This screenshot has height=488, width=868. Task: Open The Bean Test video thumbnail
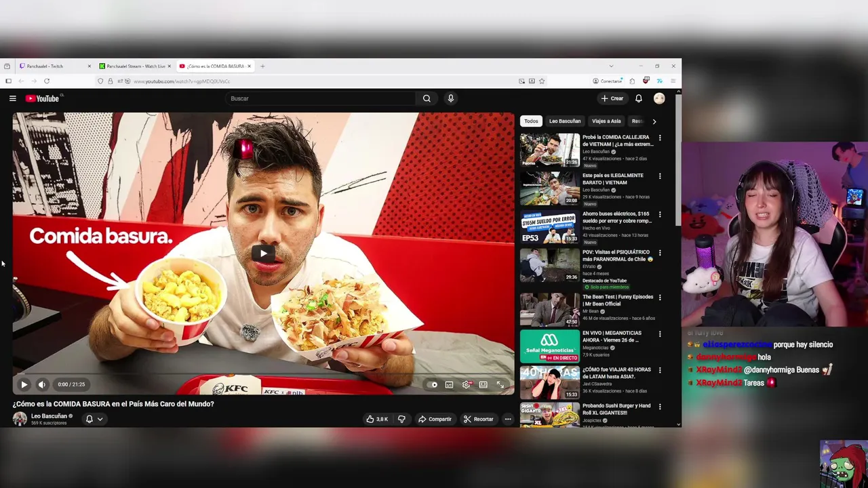pos(550,310)
